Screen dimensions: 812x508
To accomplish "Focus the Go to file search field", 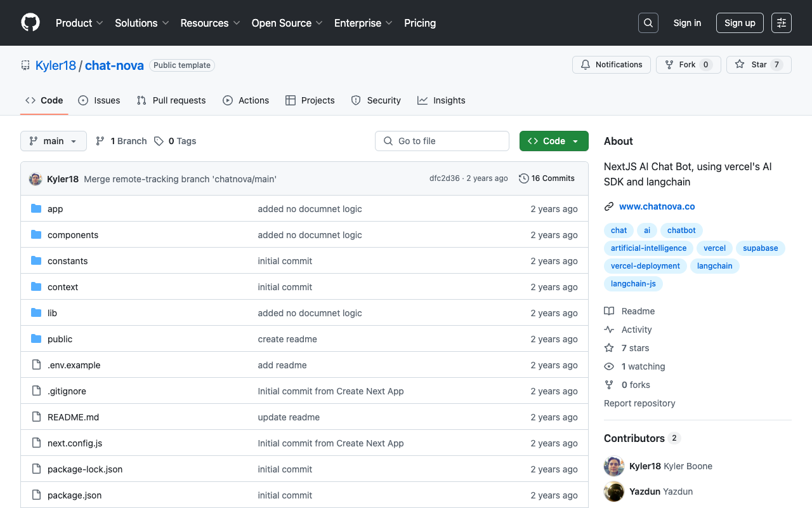I will point(442,141).
